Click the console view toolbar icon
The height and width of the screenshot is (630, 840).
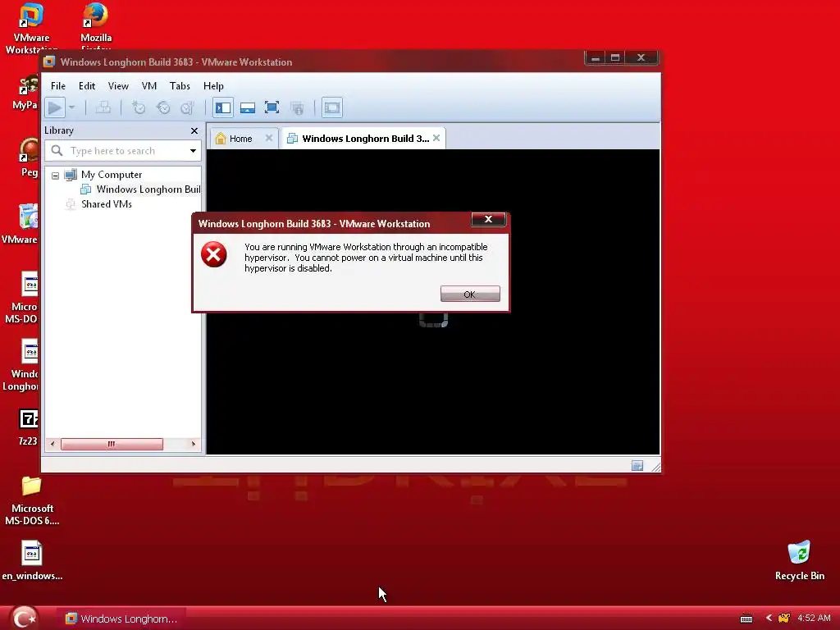pos(332,107)
